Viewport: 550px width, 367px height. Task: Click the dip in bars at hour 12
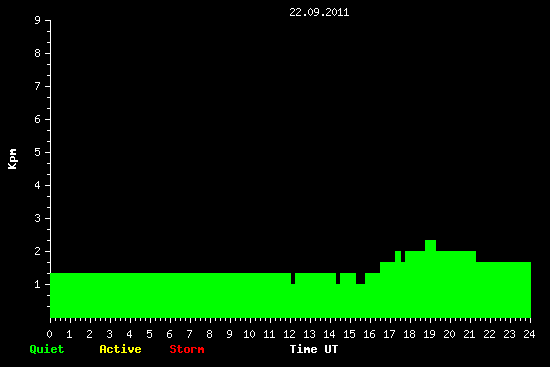[293, 278]
